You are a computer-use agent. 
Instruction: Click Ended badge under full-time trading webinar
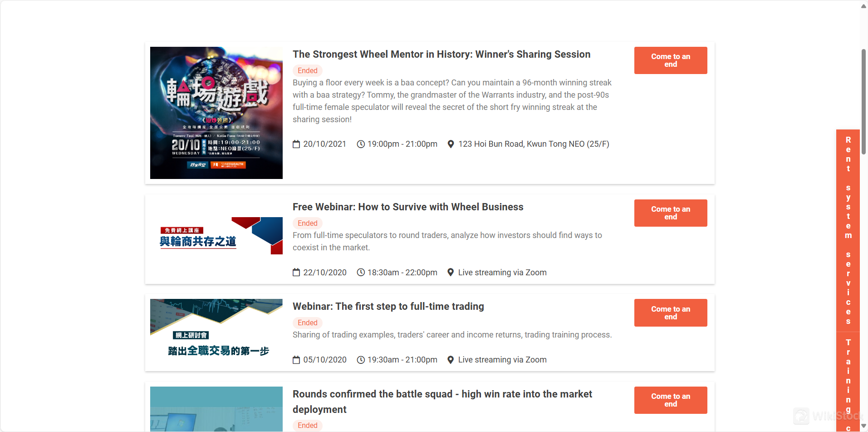[308, 323]
